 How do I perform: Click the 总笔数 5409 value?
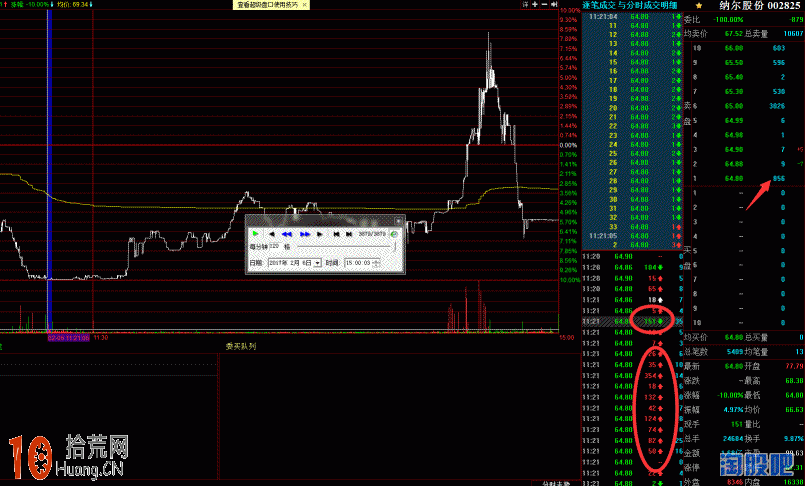point(735,352)
